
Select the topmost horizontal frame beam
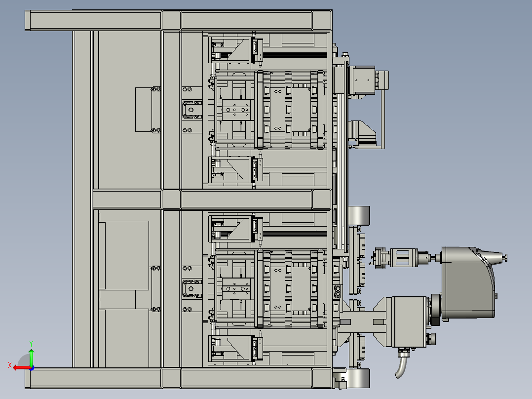[x=179, y=20]
